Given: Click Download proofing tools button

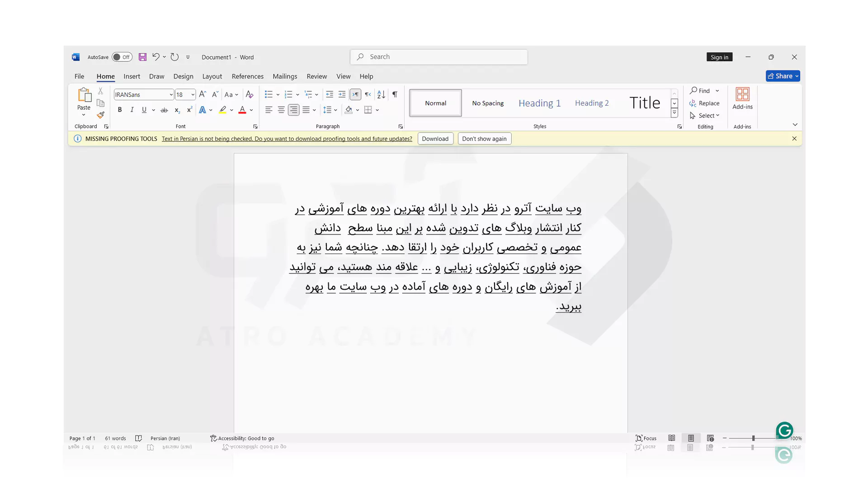Looking at the screenshot, I should [435, 139].
